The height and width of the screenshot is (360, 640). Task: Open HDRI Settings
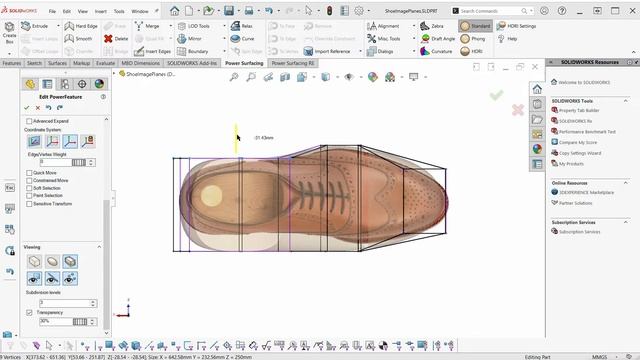click(516, 26)
